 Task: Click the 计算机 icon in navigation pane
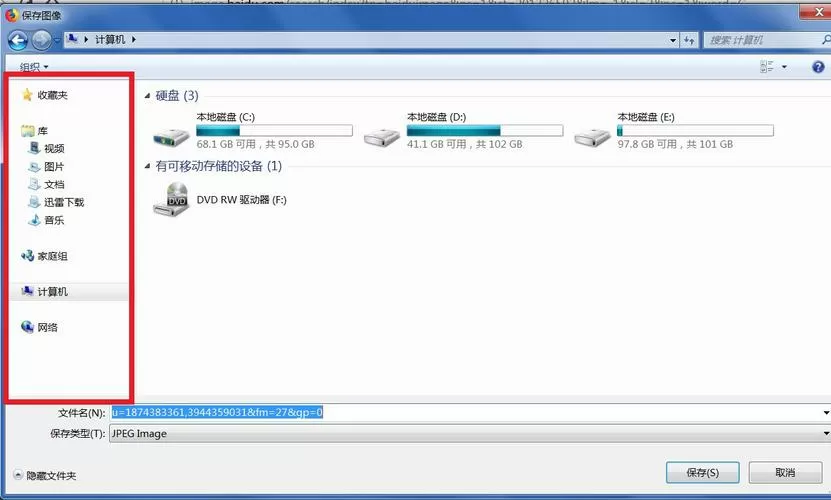coord(27,291)
